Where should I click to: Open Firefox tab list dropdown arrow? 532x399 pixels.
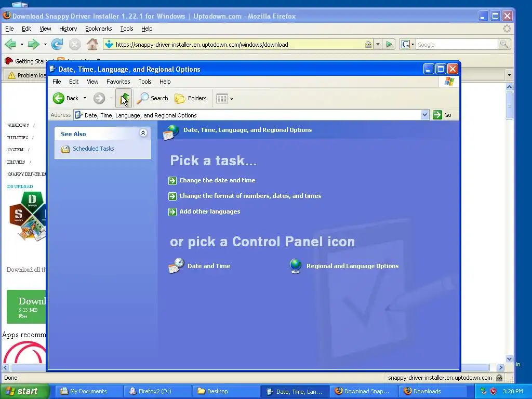point(509,75)
